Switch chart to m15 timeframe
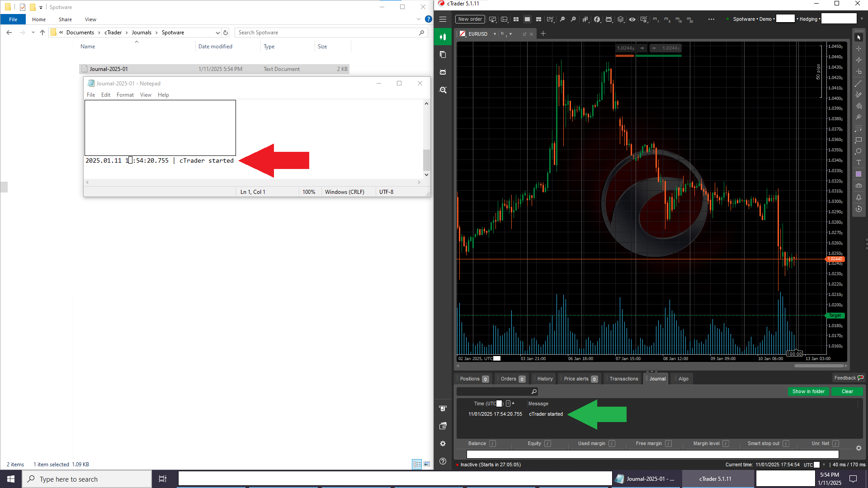 click(x=678, y=19)
